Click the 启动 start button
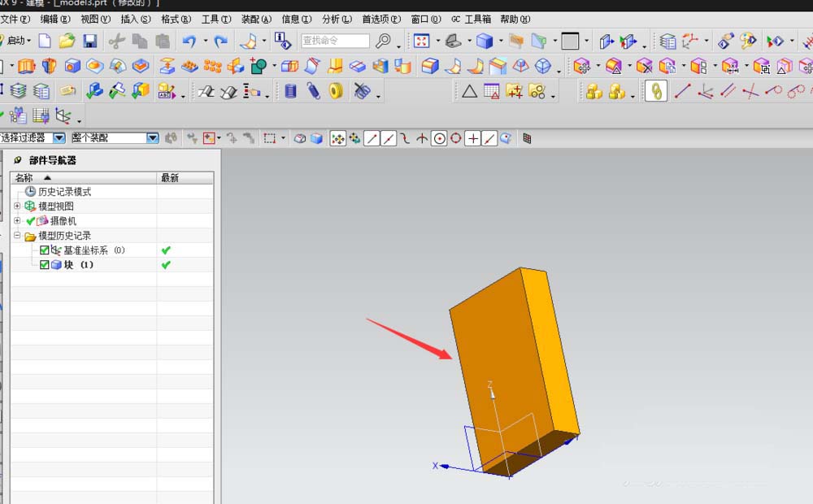 point(15,41)
